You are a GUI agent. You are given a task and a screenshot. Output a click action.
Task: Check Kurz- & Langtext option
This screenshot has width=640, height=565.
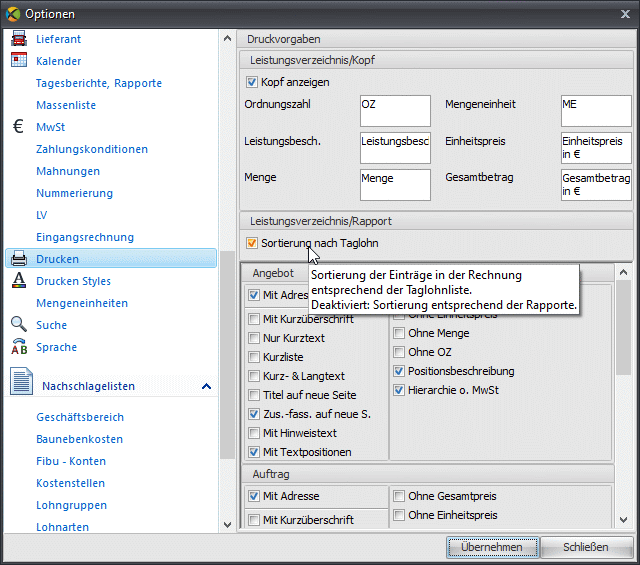[x=254, y=376]
